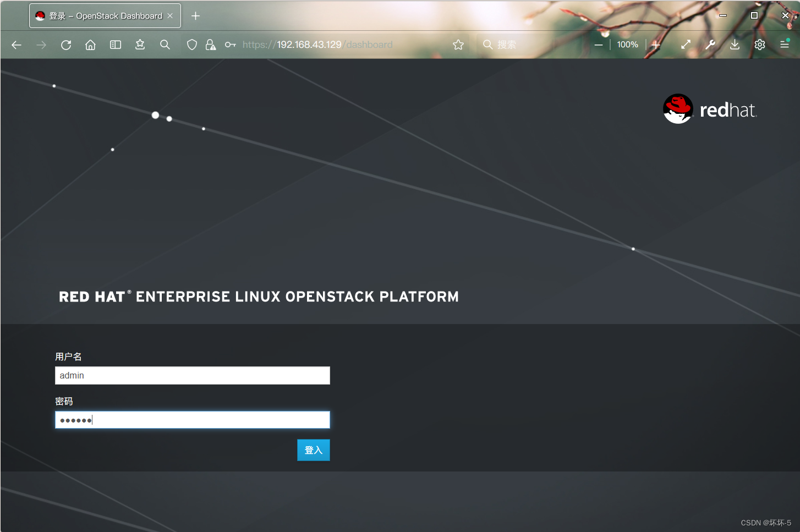The width and height of the screenshot is (800, 532).
Task: Zoom in using the plus control
Action: tap(655, 45)
